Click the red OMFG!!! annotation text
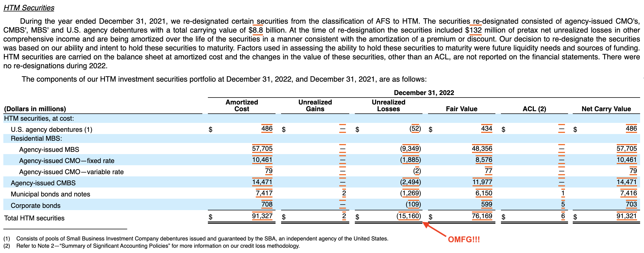This screenshot has width=644, height=253. (x=464, y=239)
